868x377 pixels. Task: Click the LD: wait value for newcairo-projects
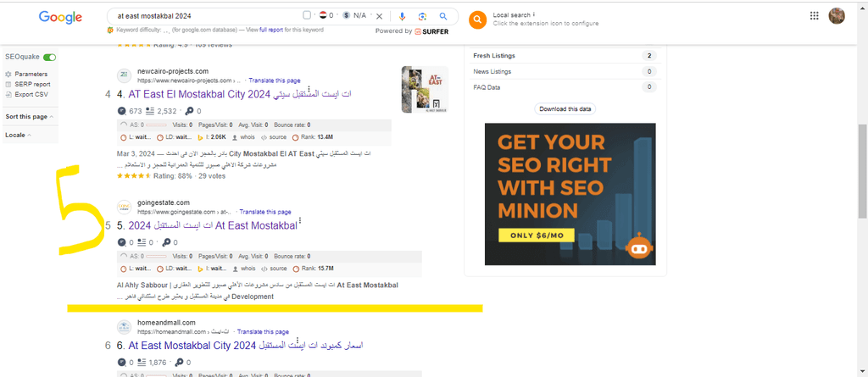(x=175, y=136)
